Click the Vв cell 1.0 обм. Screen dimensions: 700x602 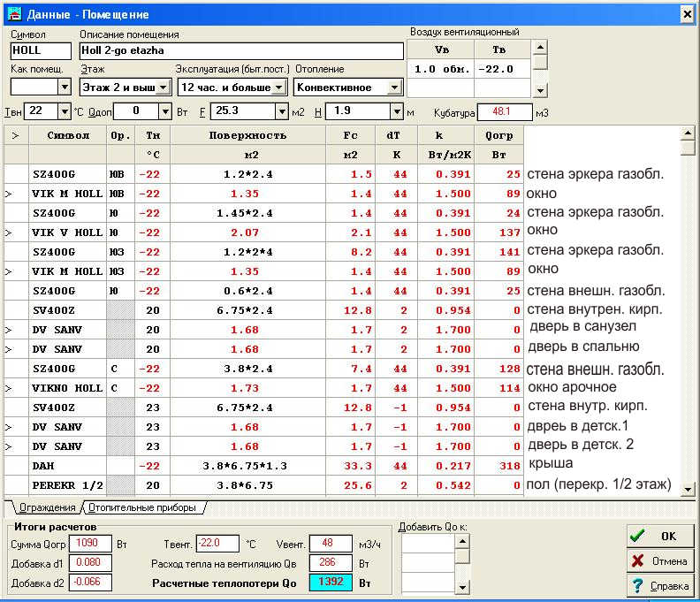click(x=441, y=69)
